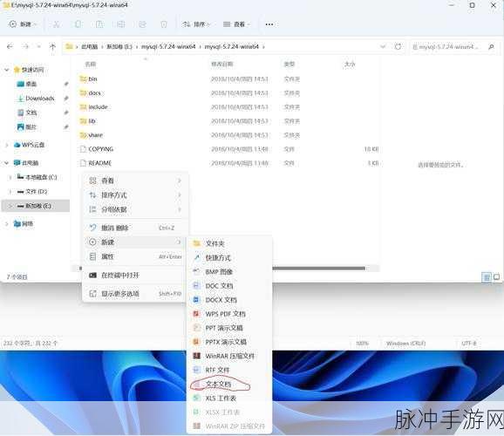This screenshot has width=504, height=436.
Task: Open 排序方式 submenu in context menu
Action: point(135,195)
